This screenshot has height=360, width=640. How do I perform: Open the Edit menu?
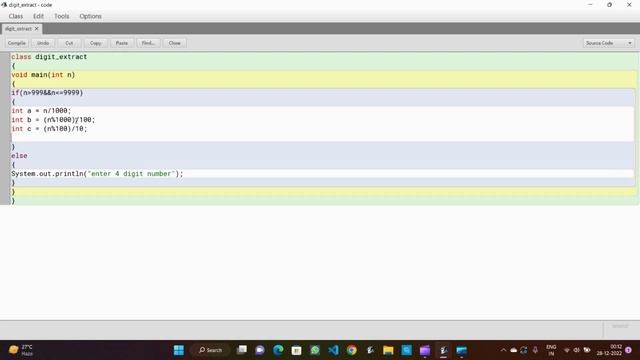tap(38, 16)
